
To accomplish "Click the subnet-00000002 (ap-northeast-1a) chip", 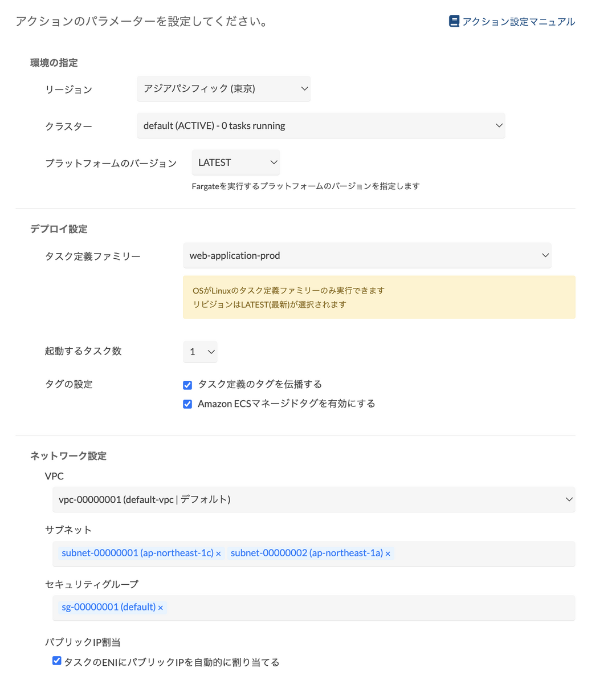I will point(305,552).
